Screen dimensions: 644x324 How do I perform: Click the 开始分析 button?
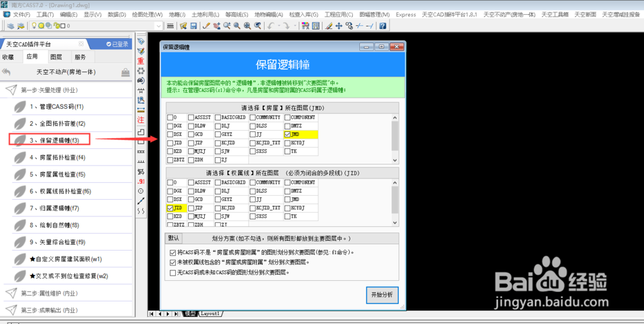click(382, 294)
